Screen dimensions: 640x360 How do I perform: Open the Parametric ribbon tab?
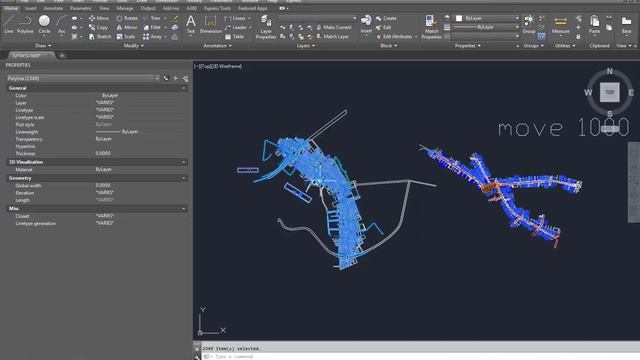click(x=81, y=8)
